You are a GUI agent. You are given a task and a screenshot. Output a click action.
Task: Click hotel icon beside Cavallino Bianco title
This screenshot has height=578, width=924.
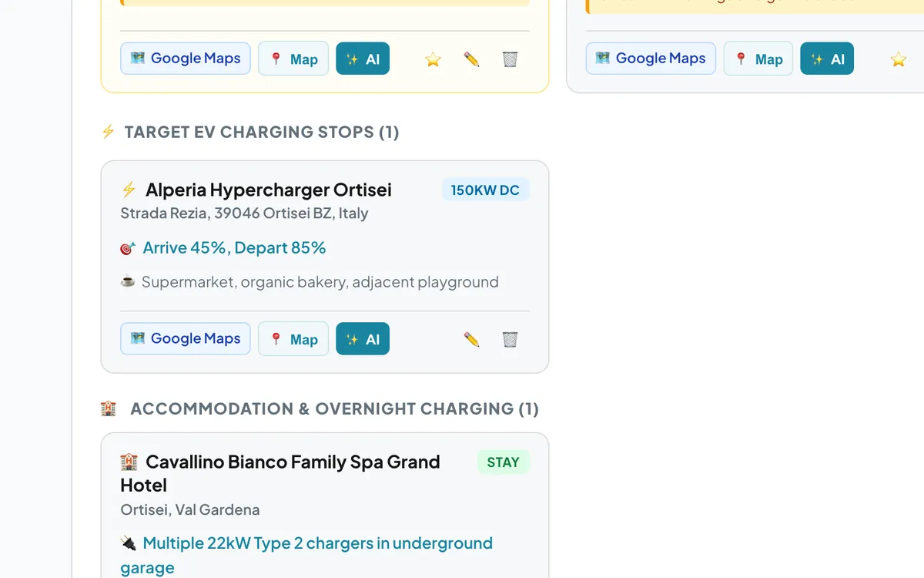[129, 462]
